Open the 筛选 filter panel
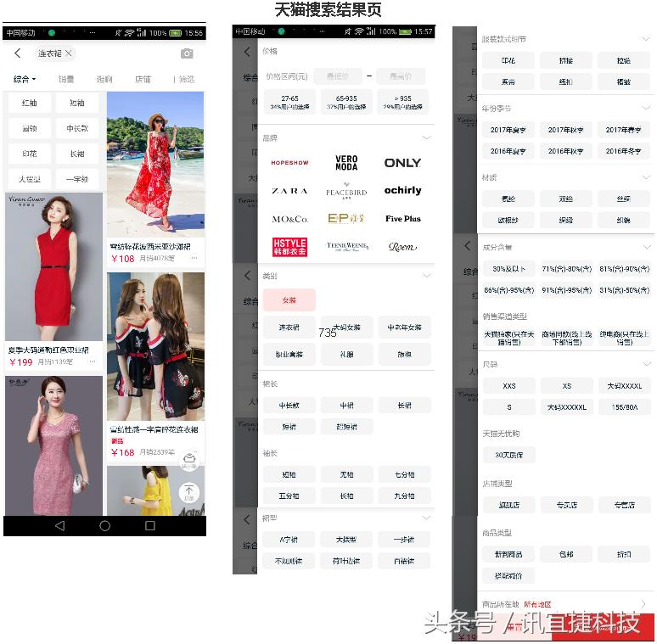The height and width of the screenshot is (644, 657). (x=186, y=79)
